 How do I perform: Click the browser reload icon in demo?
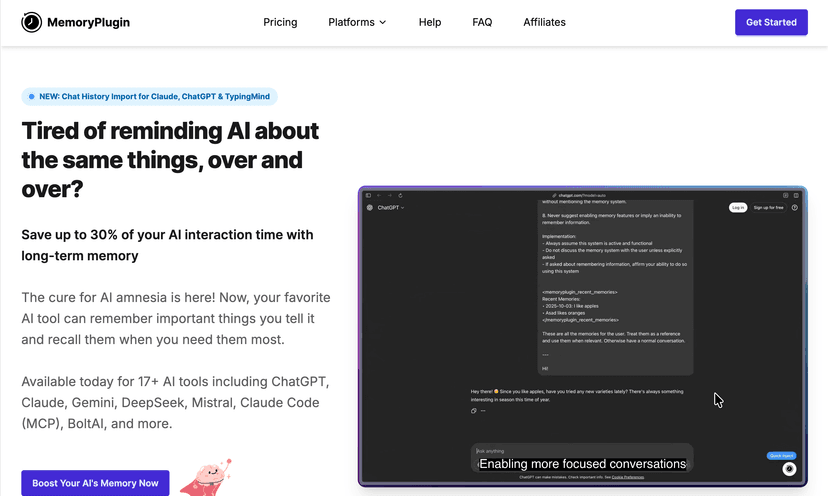pos(401,195)
